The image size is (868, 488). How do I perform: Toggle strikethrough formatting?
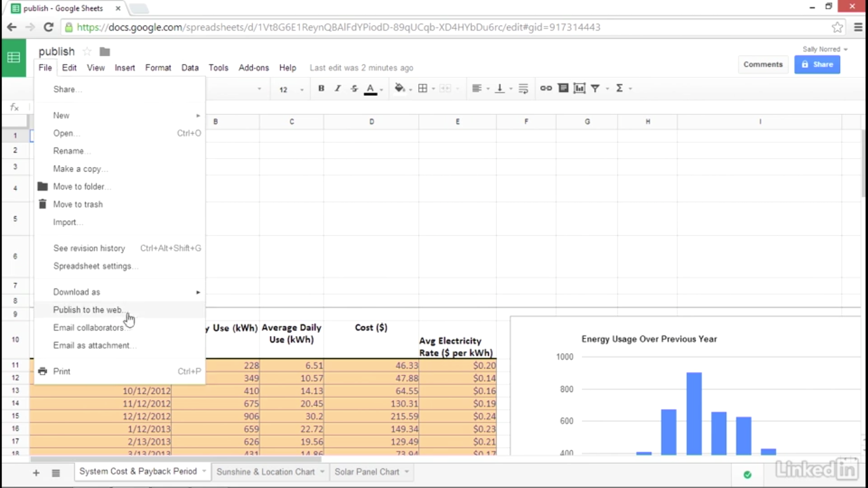click(354, 88)
